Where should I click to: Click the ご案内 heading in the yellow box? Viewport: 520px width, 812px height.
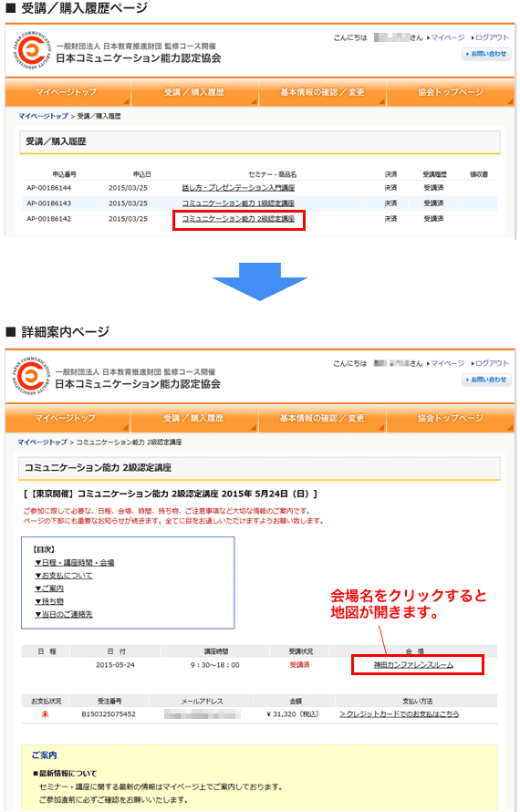coord(44,755)
